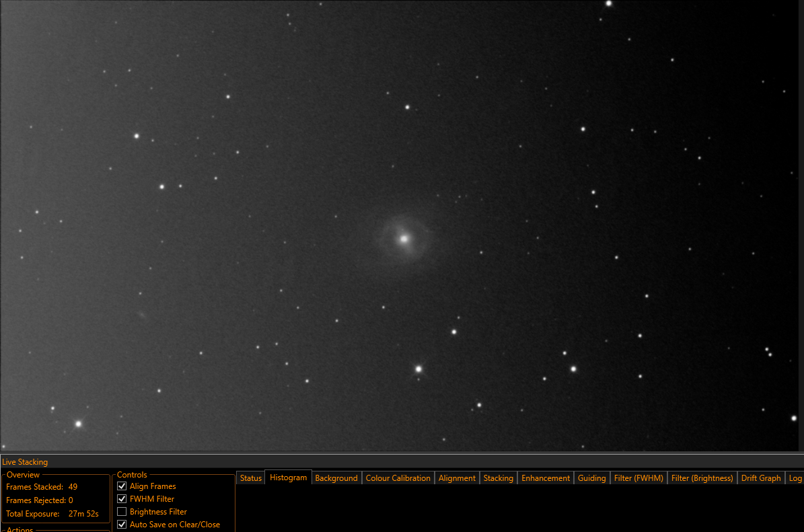Click the galaxy core in image preview
Screen dimensions: 804x532
(404, 239)
